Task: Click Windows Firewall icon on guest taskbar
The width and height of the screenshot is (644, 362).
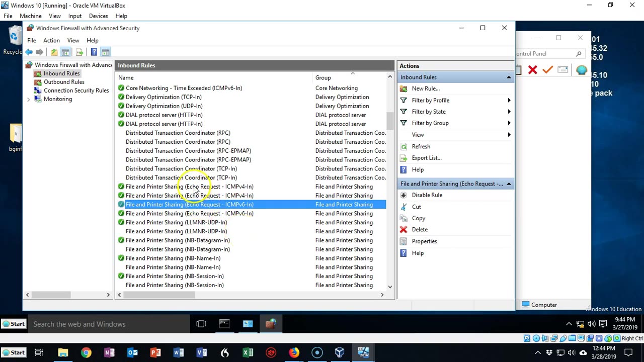Action: click(271, 324)
